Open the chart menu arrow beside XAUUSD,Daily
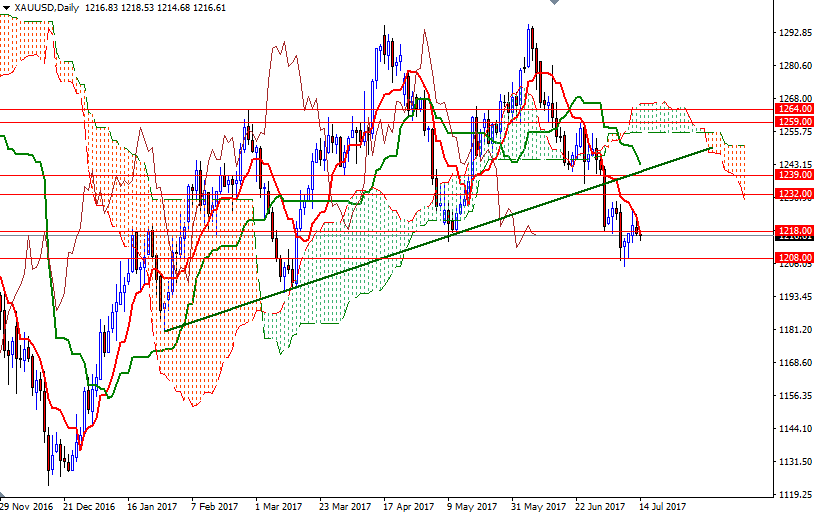 coord(6,8)
